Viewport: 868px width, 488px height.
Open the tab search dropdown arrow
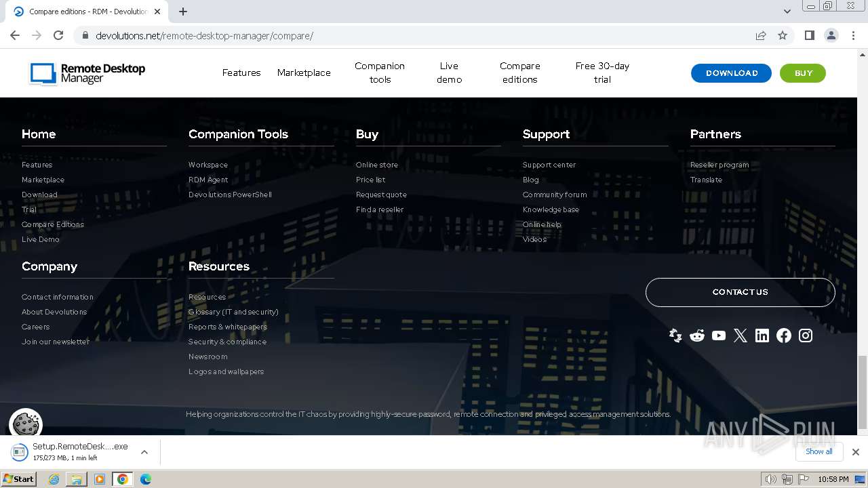(x=787, y=12)
